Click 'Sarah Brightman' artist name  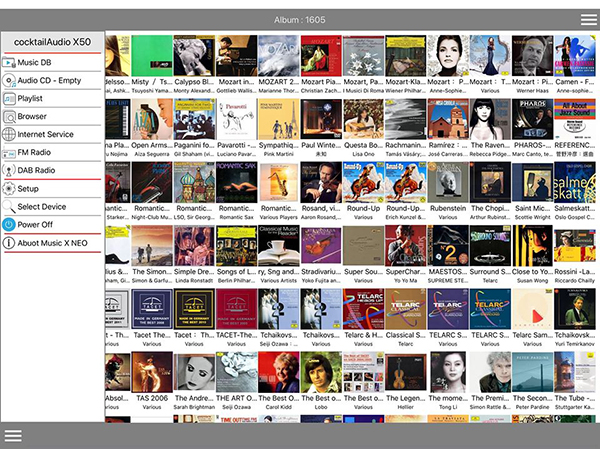point(194,407)
